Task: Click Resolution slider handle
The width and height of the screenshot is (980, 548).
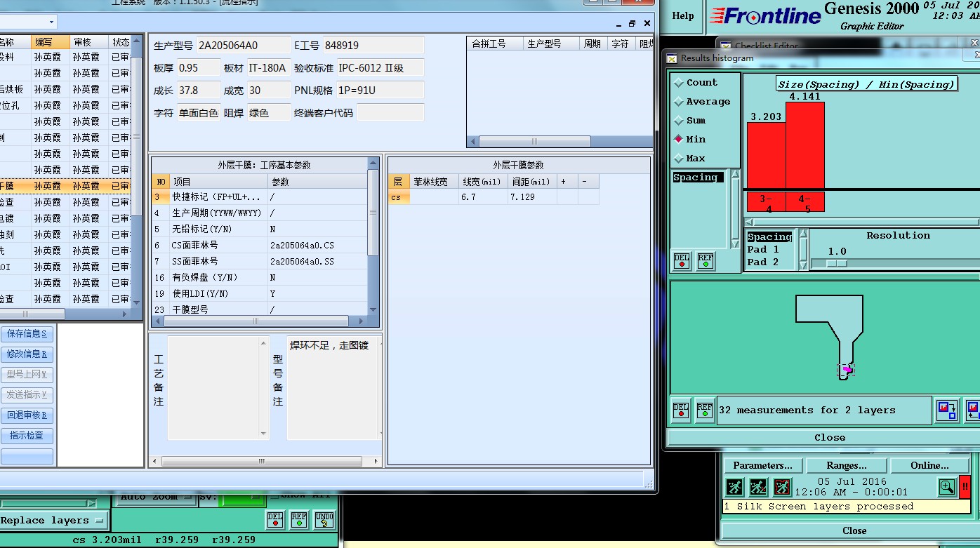Action: [837, 264]
